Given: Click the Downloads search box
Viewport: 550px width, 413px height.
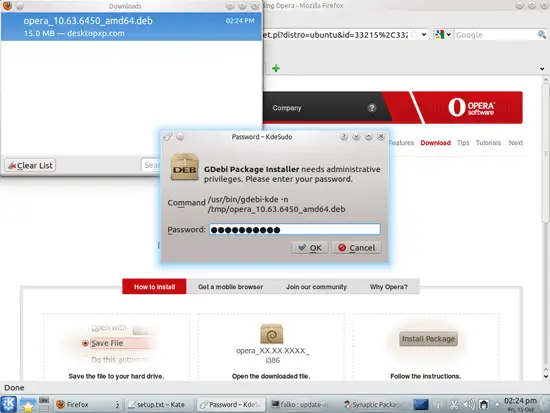Looking at the screenshot, I should [151, 165].
